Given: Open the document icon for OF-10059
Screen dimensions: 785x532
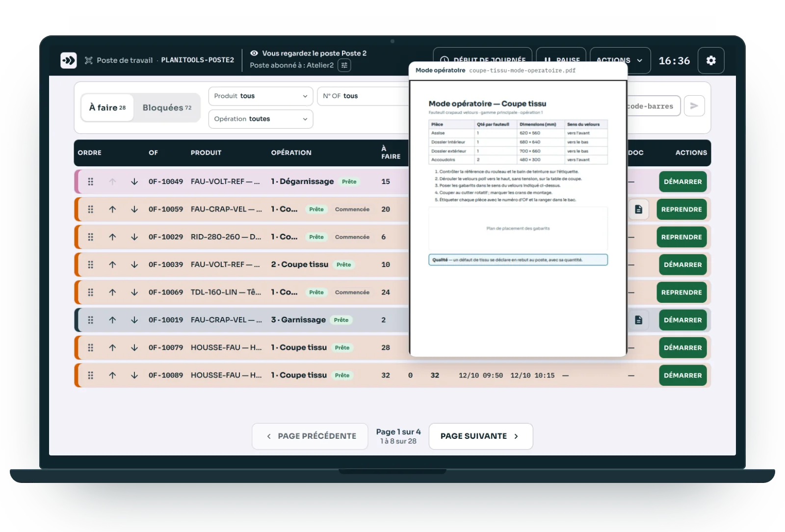Looking at the screenshot, I should (638, 210).
